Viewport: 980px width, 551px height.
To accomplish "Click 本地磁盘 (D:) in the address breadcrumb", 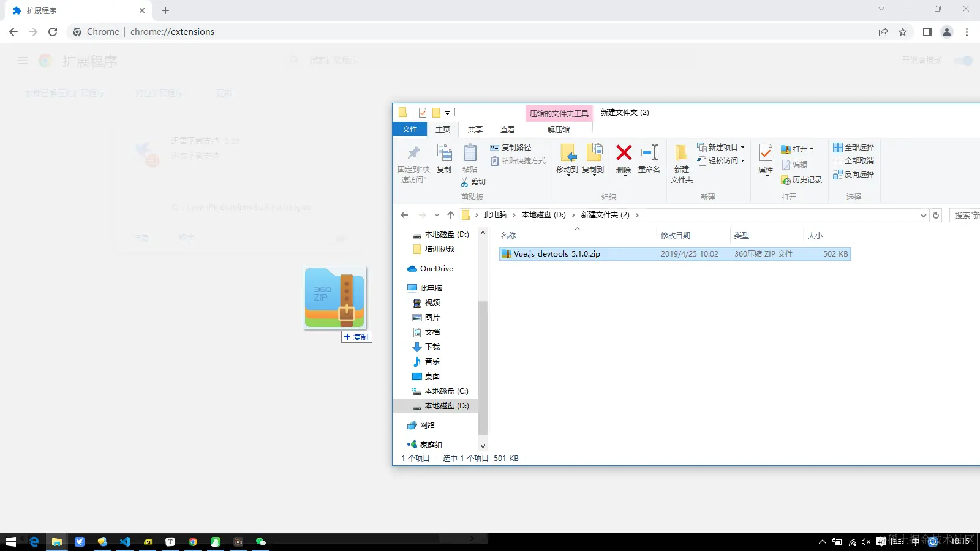I will (x=544, y=215).
